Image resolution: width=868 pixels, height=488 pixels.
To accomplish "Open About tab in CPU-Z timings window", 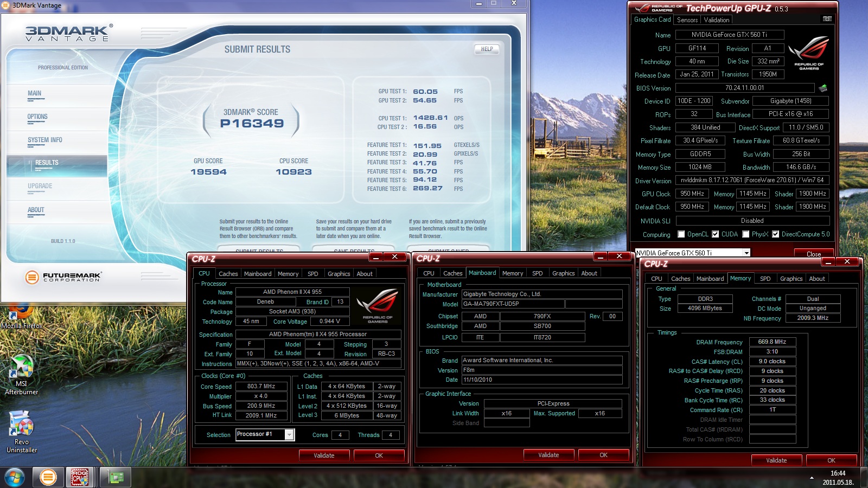I will click(817, 279).
